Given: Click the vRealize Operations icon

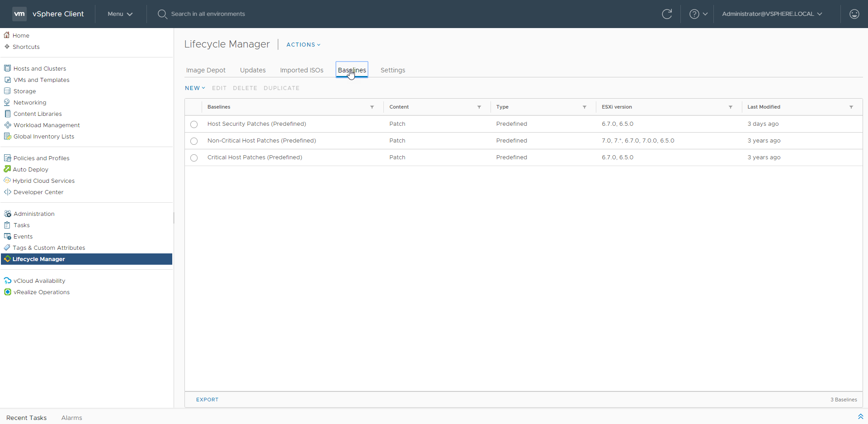Looking at the screenshot, I should click(7, 292).
